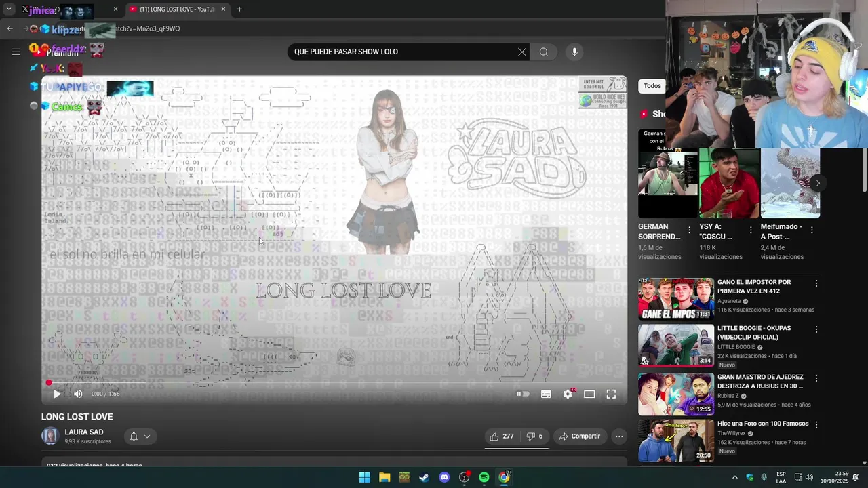Toggle video autoplay switch

click(523, 394)
